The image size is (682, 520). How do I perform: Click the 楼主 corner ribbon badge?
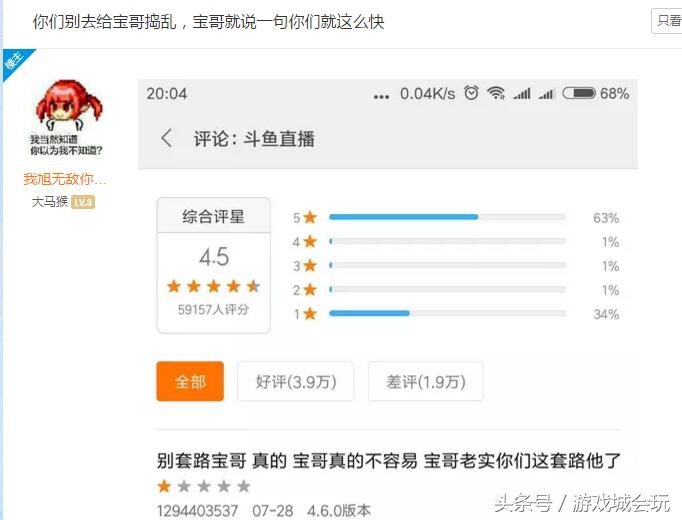[15, 61]
